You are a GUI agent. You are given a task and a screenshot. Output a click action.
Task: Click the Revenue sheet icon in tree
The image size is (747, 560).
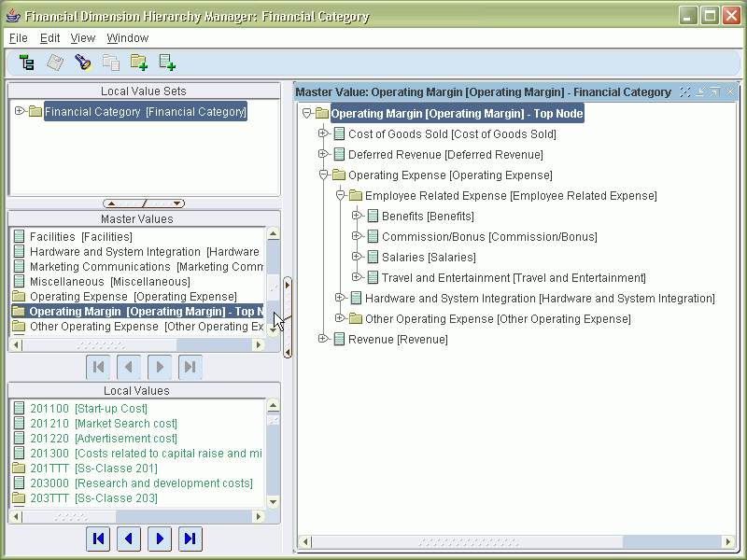(x=339, y=339)
